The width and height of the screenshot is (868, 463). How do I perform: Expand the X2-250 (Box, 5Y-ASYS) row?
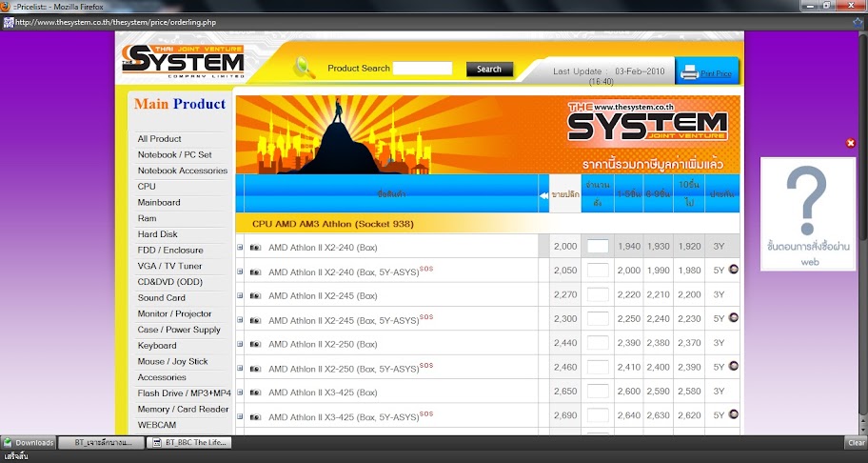point(240,368)
